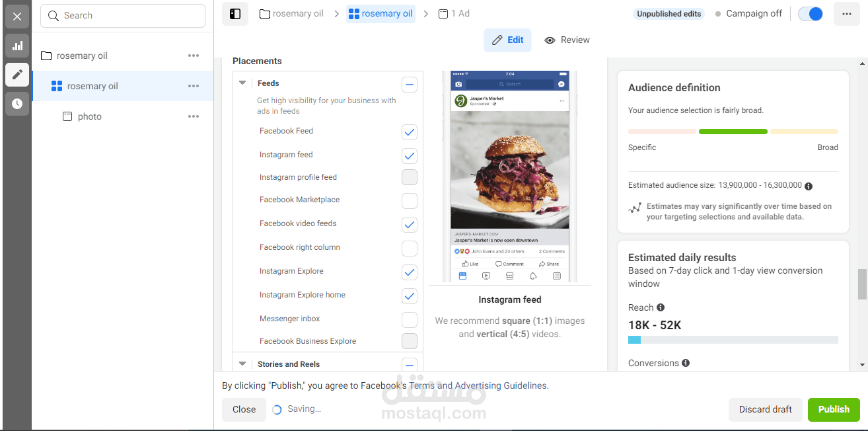The image size is (868, 431).
Task: Click the 'Facebook Feed' placement label
Action: [286, 131]
